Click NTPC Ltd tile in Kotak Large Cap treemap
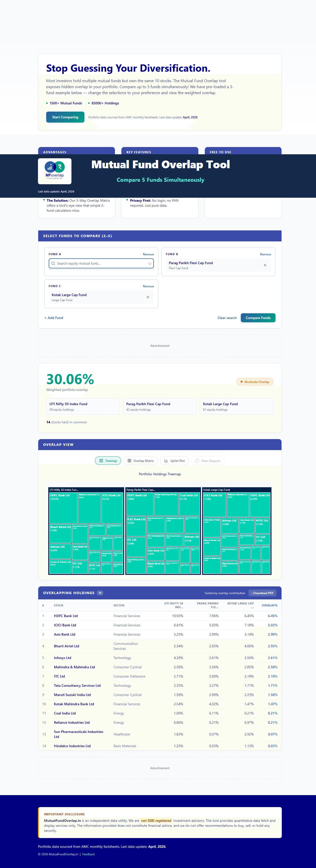Viewport: 316px width, 868px height. pyautogui.click(x=263, y=526)
